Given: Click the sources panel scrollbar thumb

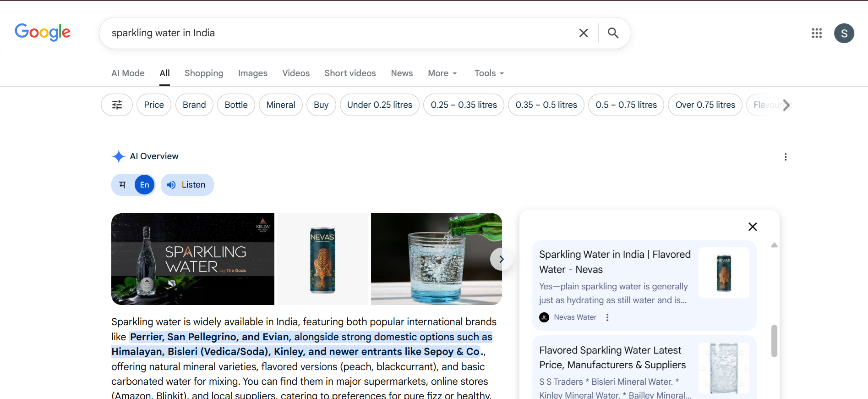Looking at the screenshot, I should click(774, 341).
